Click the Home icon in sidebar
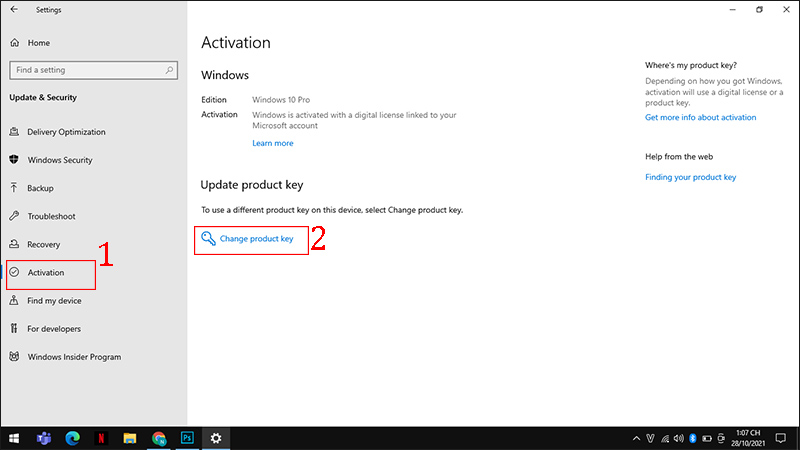The width and height of the screenshot is (800, 450). pos(14,43)
